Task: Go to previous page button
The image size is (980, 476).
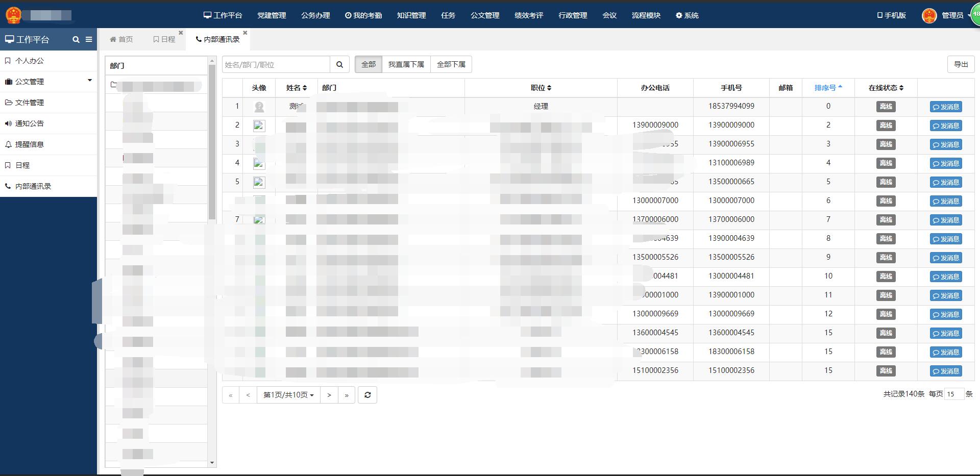Action: (248, 395)
